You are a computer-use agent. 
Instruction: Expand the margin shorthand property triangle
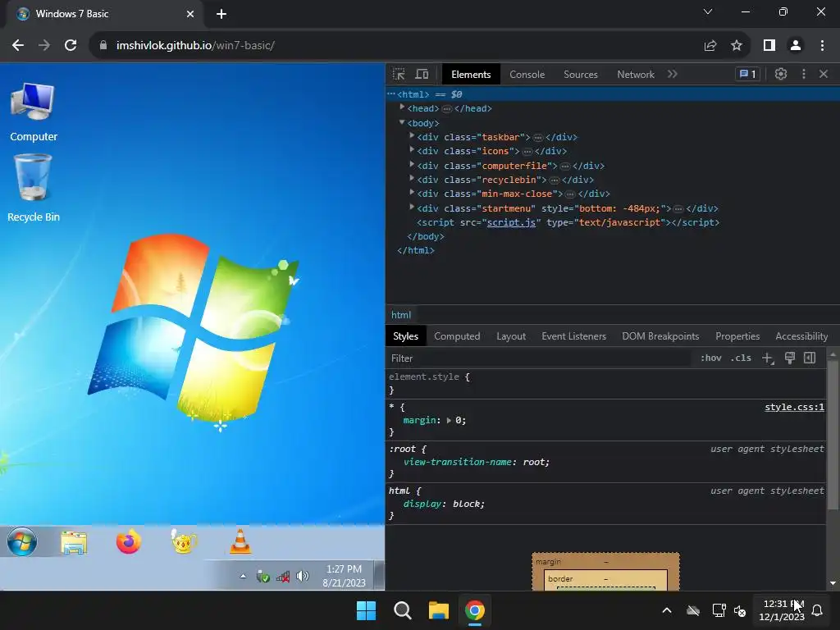449,421
